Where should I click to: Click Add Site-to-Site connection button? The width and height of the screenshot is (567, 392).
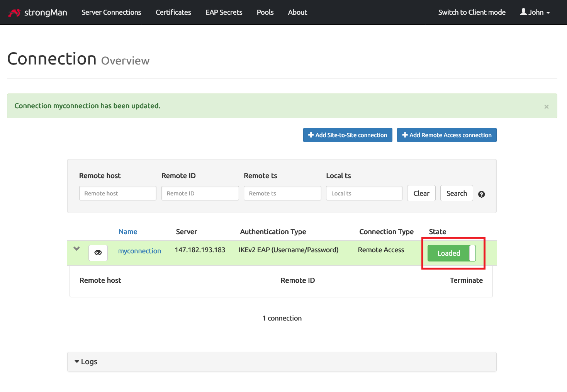click(348, 135)
